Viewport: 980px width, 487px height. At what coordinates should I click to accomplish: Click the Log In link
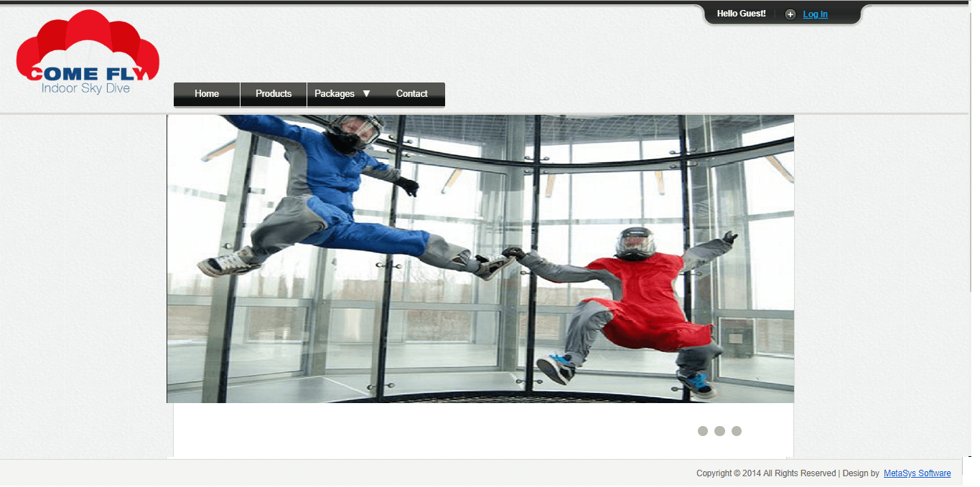[x=815, y=14]
